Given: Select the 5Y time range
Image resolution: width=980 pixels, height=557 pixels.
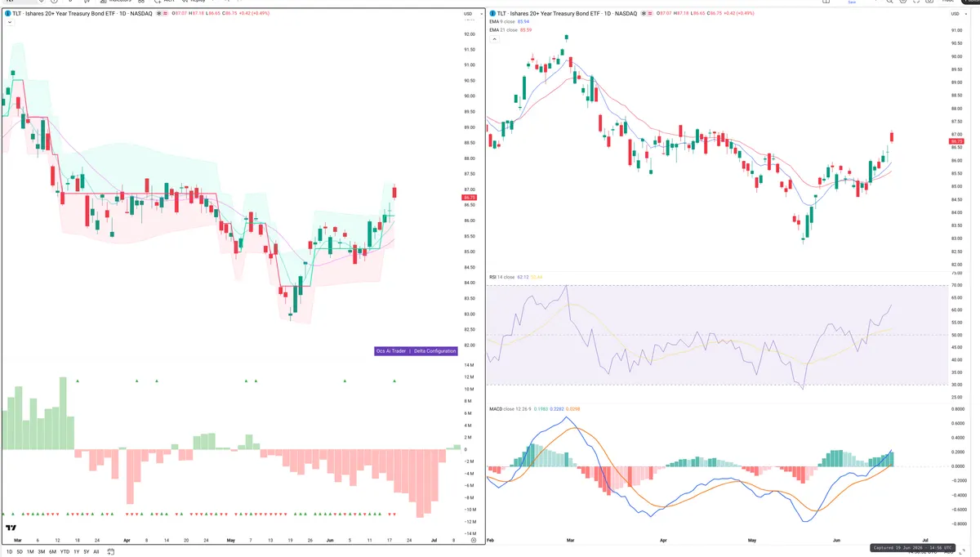Looking at the screenshot, I should (x=87, y=552).
